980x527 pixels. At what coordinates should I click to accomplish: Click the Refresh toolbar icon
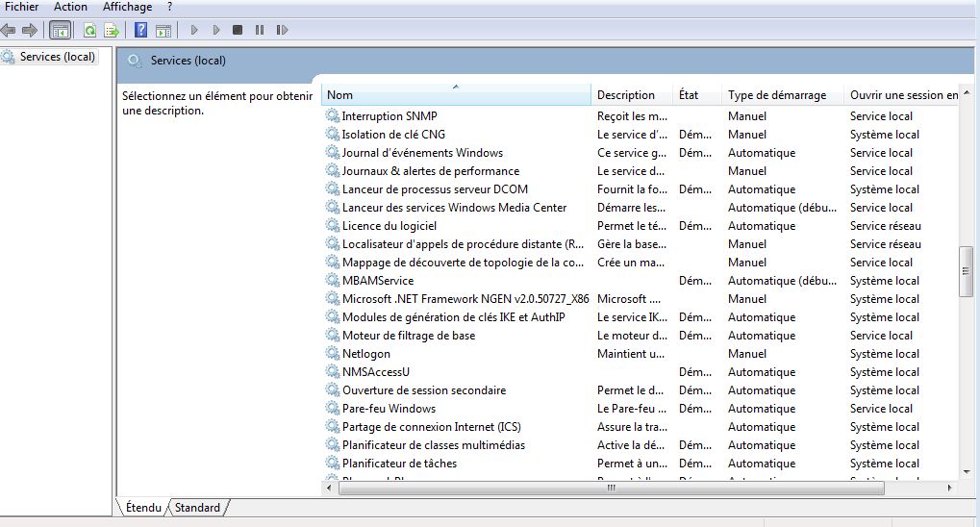tap(89, 31)
